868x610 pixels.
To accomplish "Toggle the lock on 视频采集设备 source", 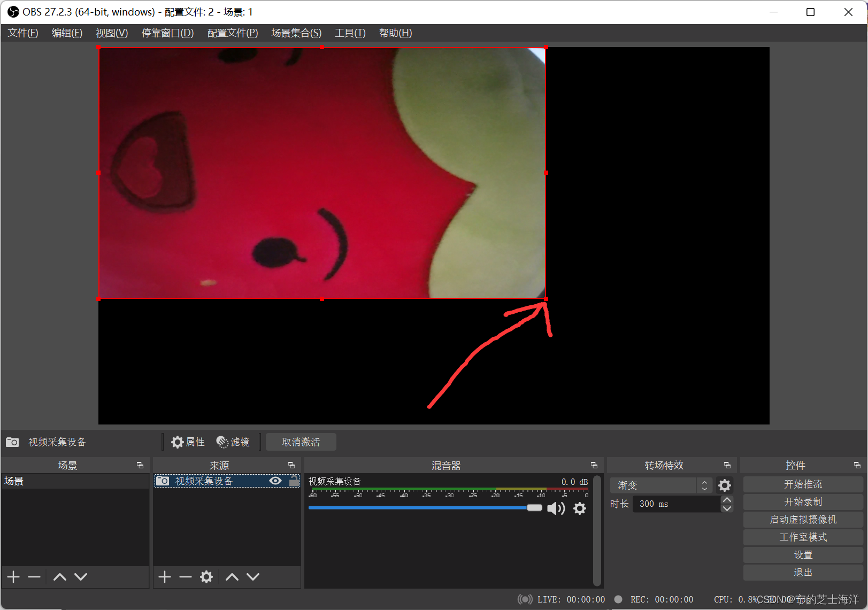I will click(x=294, y=481).
